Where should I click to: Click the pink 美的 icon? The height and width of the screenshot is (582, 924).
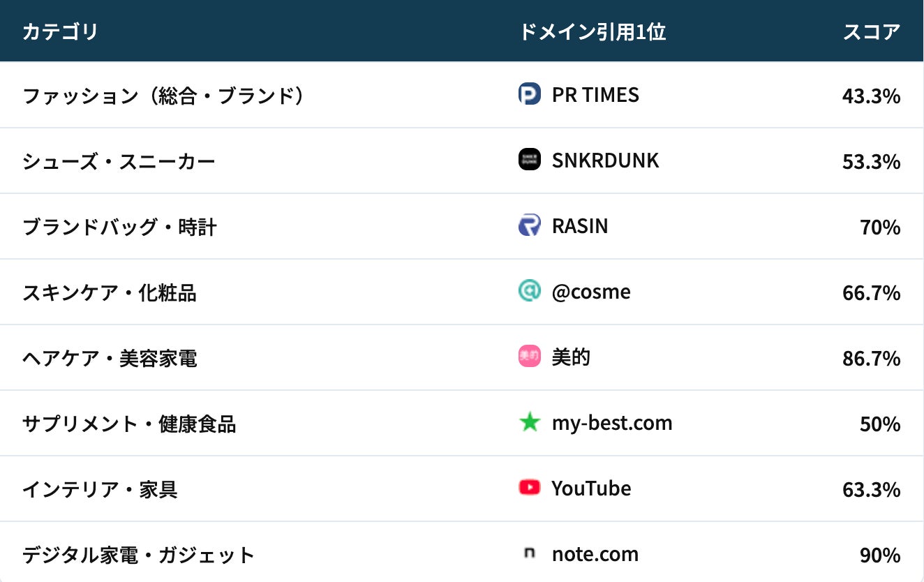tap(530, 357)
